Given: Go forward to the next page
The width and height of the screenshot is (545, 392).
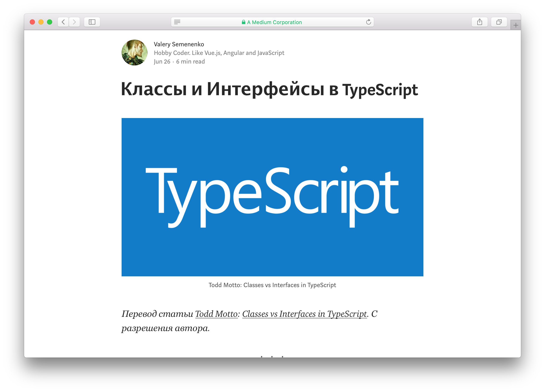Looking at the screenshot, I should point(74,22).
